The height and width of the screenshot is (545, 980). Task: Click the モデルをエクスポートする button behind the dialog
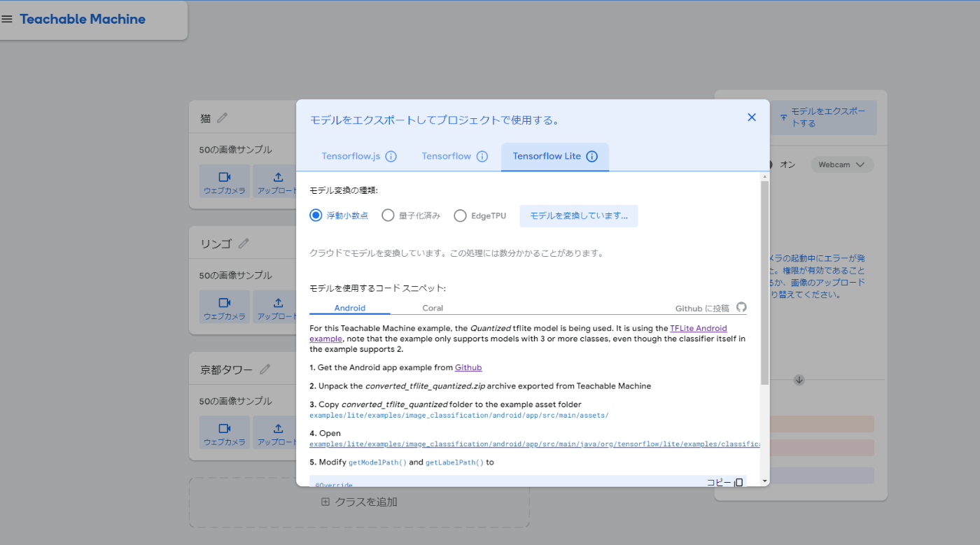coord(823,118)
